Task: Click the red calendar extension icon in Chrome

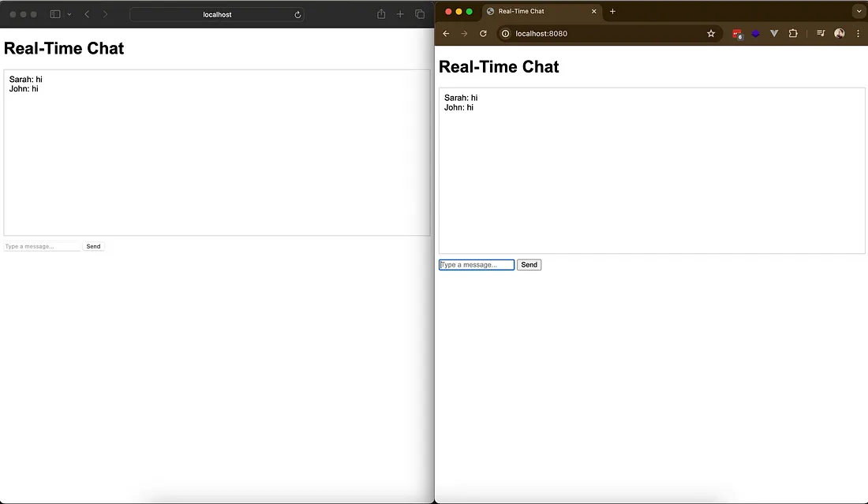Action: 737,34
